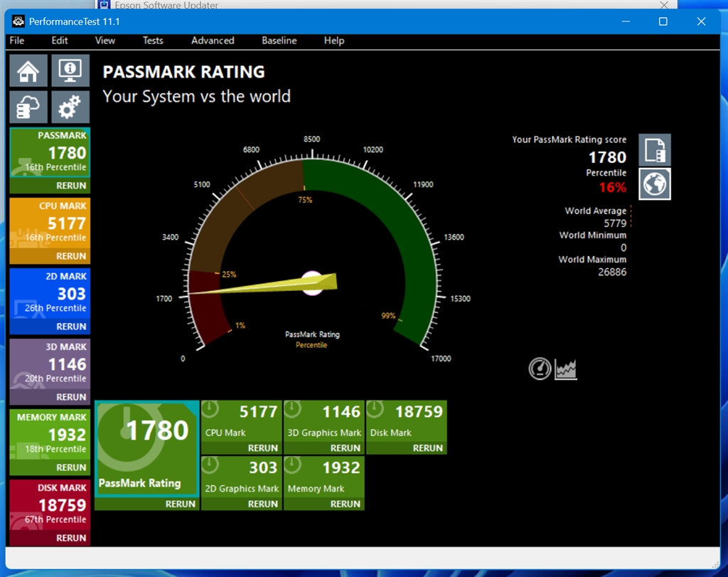The height and width of the screenshot is (577, 728).
Task: Click the yellow gauge needle hub
Action: [x=313, y=283]
